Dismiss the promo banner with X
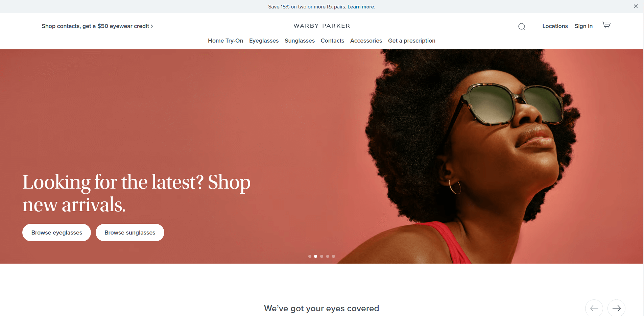Screen dimensions: 644x316 point(636,6)
